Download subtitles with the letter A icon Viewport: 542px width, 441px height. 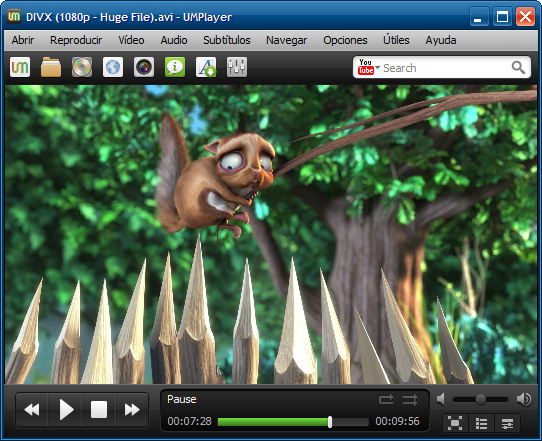(x=206, y=67)
